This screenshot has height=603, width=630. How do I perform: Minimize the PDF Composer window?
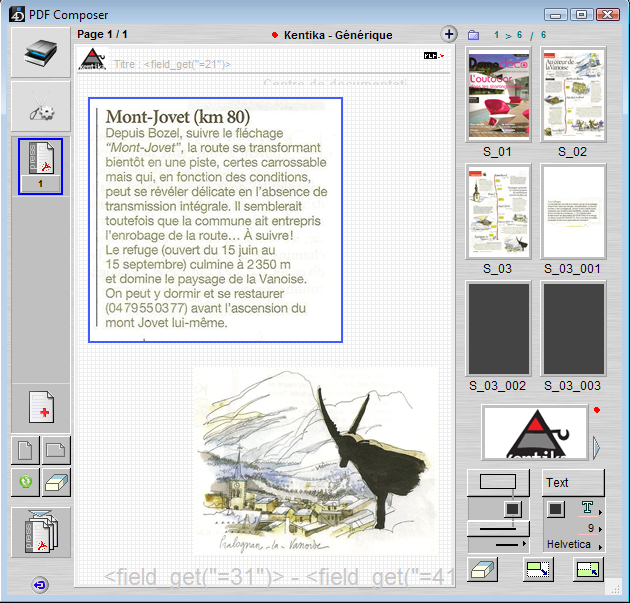[x=556, y=15]
